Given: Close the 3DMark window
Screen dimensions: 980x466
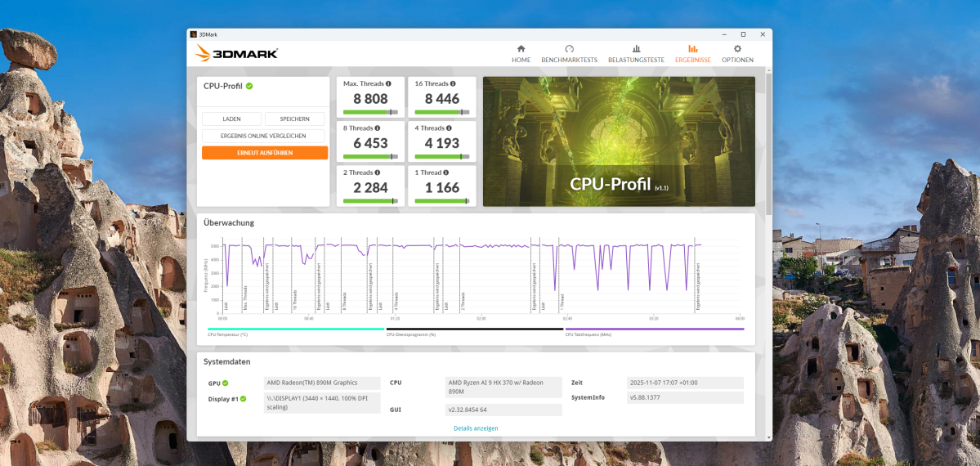Looking at the screenshot, I should [x=761, y=34].
